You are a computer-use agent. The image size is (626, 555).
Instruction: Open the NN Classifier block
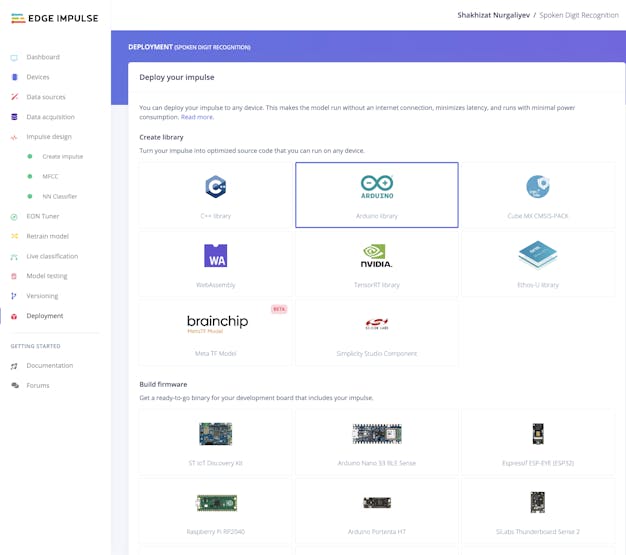click(x=59, y=196)
